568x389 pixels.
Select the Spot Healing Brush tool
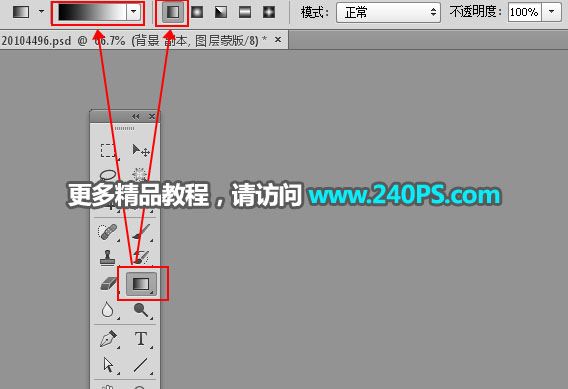tap(107, 232)
